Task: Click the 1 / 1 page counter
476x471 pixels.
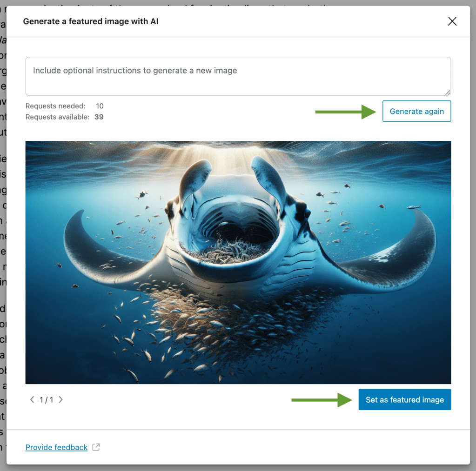Action: [x=46, y=400]
